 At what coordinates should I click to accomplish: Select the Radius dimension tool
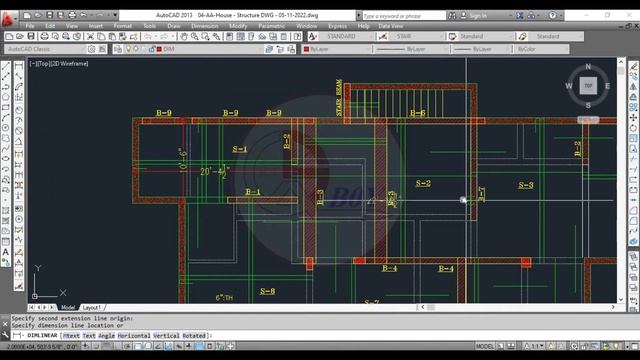pos(19,110)
